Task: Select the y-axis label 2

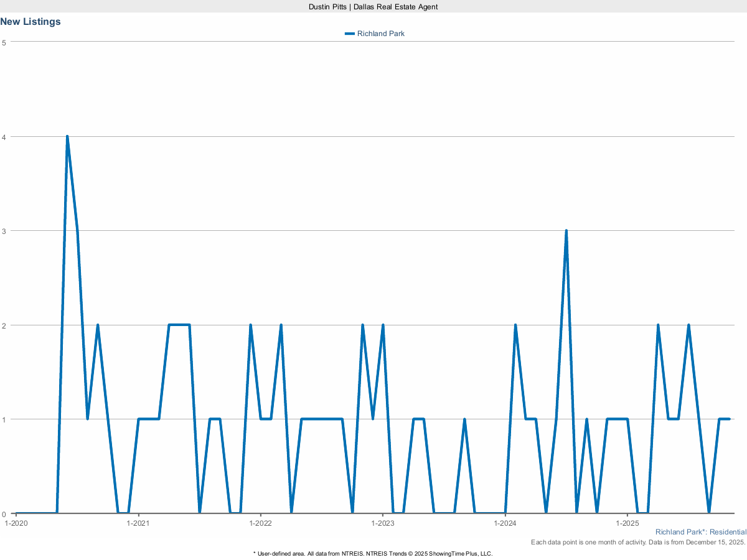Action: [4, 325]
